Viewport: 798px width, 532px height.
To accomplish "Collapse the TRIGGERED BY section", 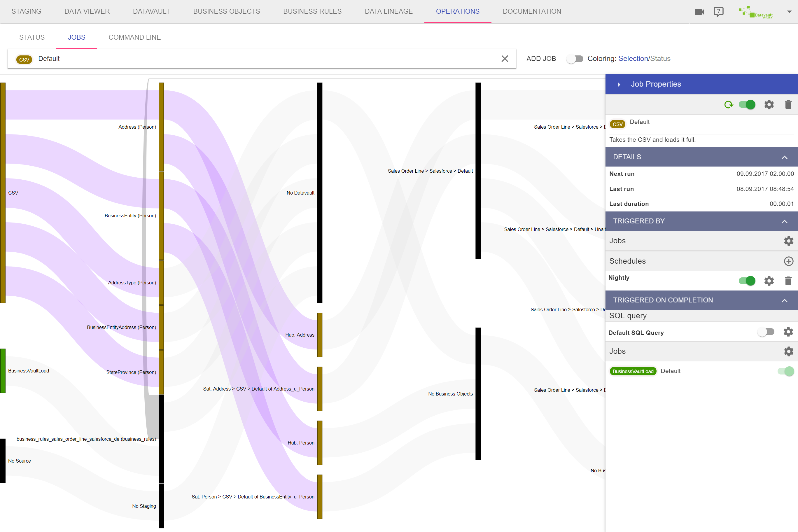I will click(x=784, y=221).
